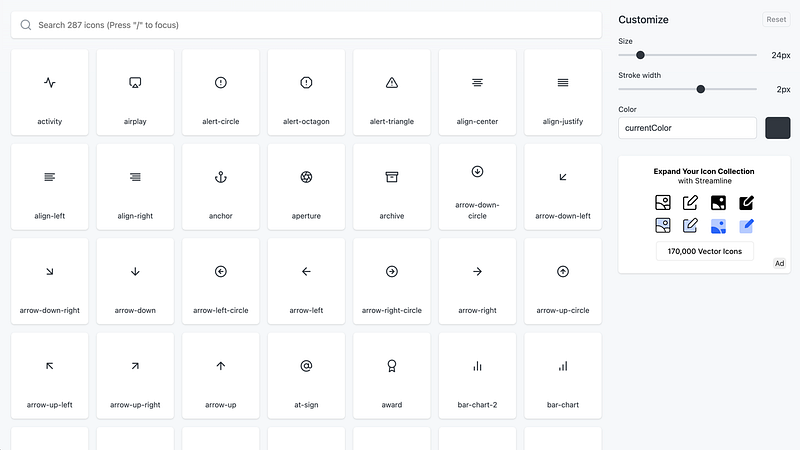This screenshot has width=800, height=450.
Task: Open the bar-chart-2 icon card
Action: [x=477, y=376]
